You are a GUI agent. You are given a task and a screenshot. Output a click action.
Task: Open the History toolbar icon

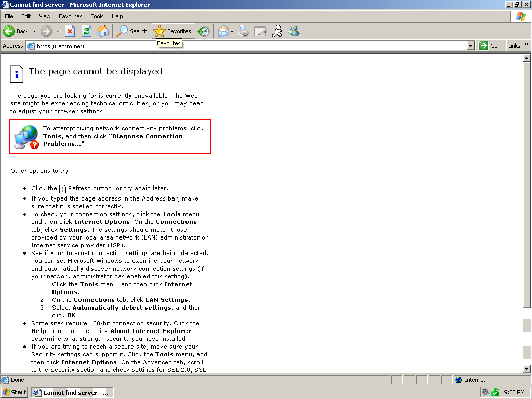click(204, 31)
